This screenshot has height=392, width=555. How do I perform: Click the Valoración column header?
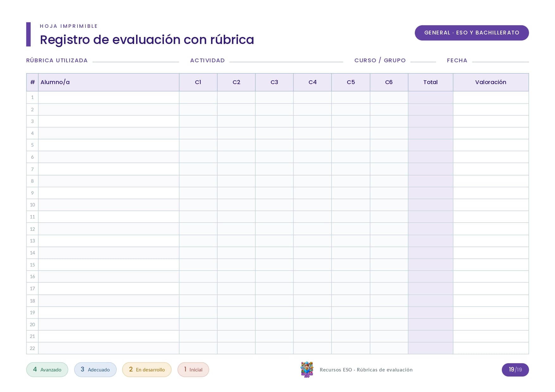point(491,82)
